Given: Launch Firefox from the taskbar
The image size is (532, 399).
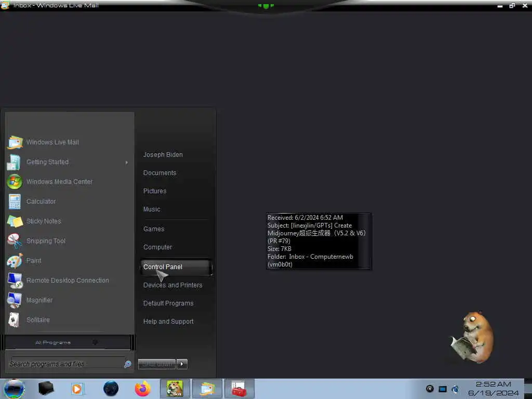Looking at the screenshot, I should point(143,389).
